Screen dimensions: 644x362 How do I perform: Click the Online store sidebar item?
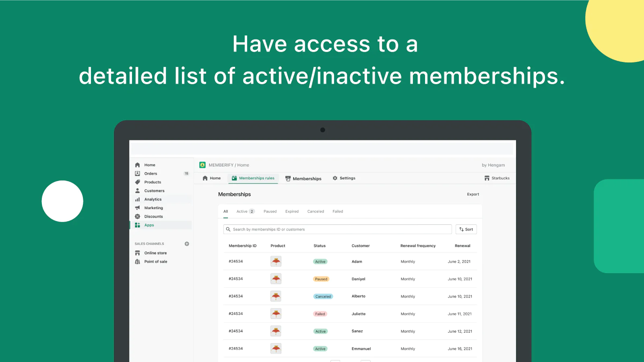point(155,253)
